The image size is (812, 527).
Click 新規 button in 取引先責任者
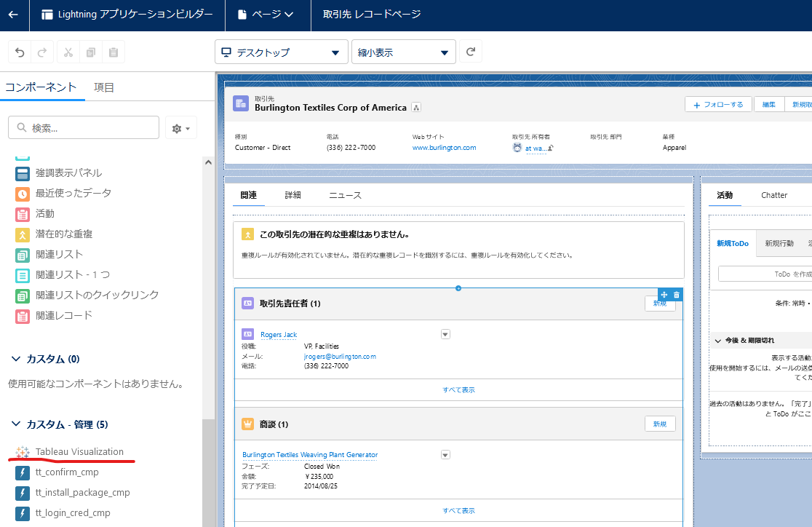click(x=660, y=303)
